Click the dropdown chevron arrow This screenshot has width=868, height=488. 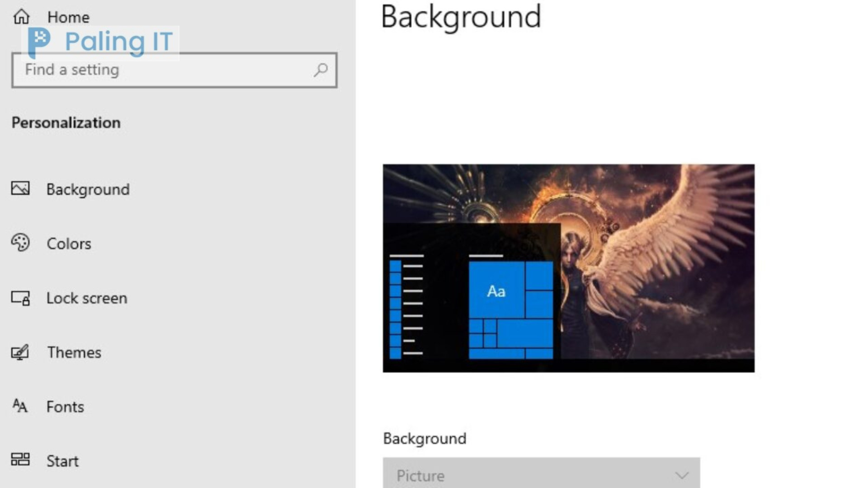[682, 475]
